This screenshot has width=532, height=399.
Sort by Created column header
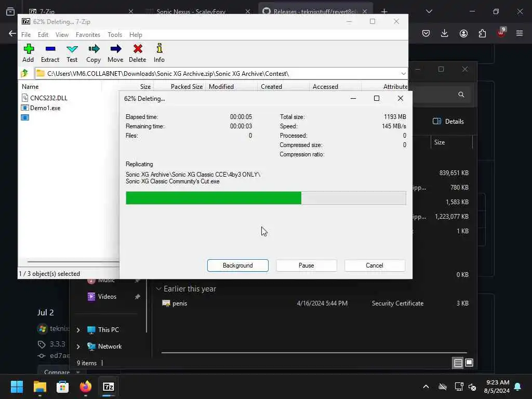click(x=271, y=87)
